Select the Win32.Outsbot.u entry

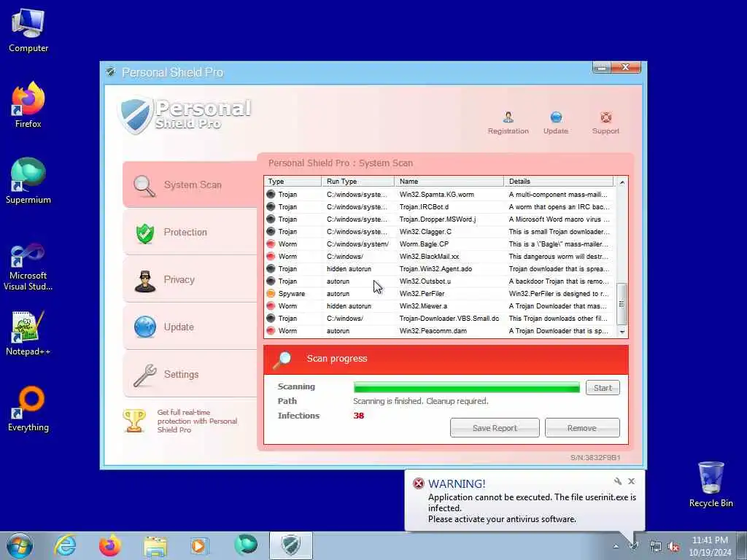(440, 281)
